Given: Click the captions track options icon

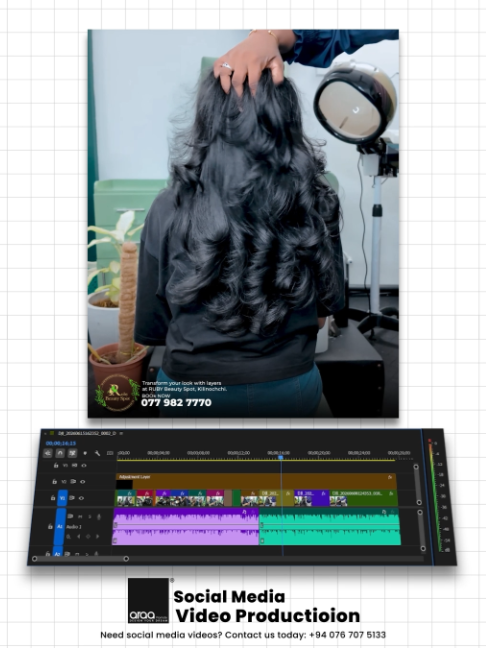Looking at the screenshot, I should tap(110, 453).
